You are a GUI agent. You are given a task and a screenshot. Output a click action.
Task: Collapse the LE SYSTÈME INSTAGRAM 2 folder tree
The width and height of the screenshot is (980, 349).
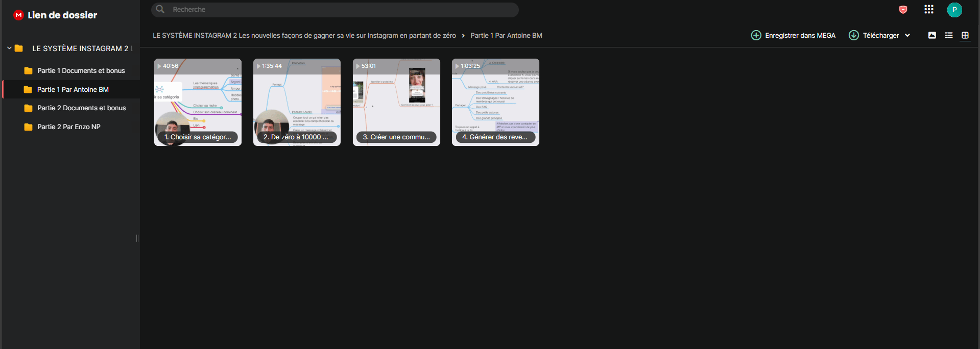coord(9,48)
